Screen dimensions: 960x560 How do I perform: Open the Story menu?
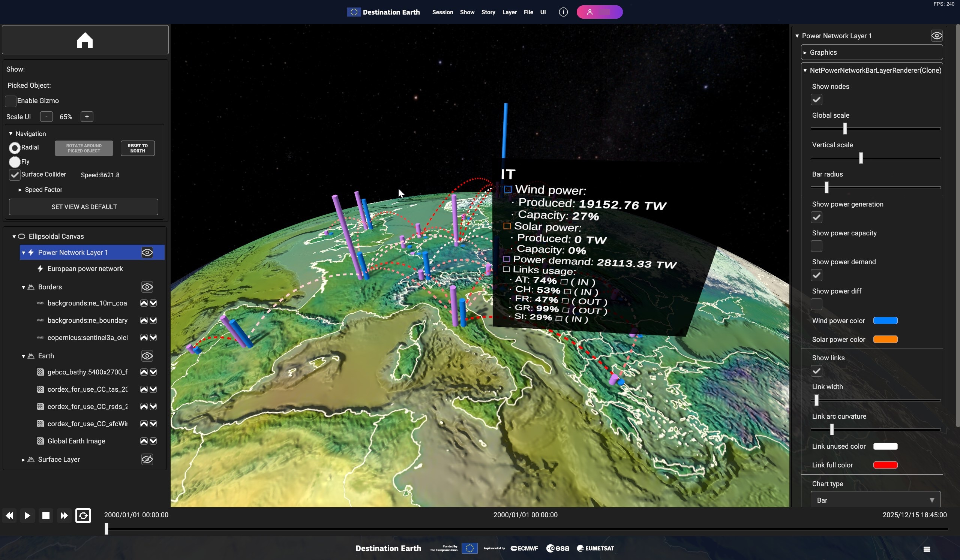tap(488, 12)
